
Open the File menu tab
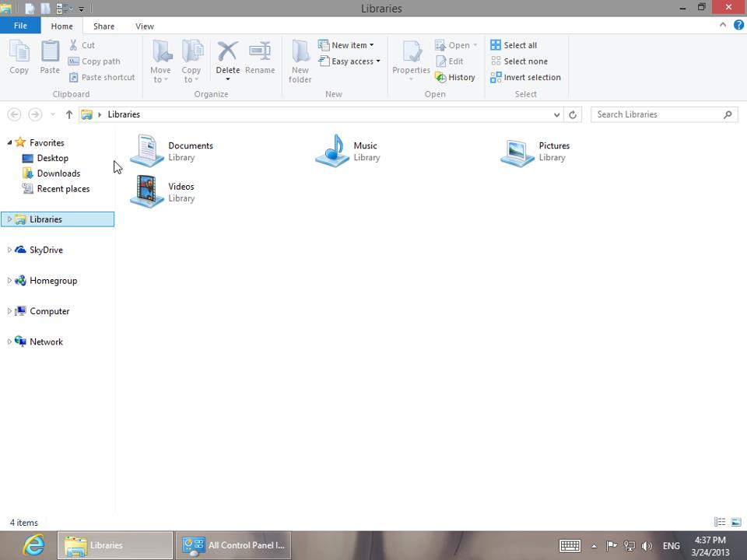(20, 26)
